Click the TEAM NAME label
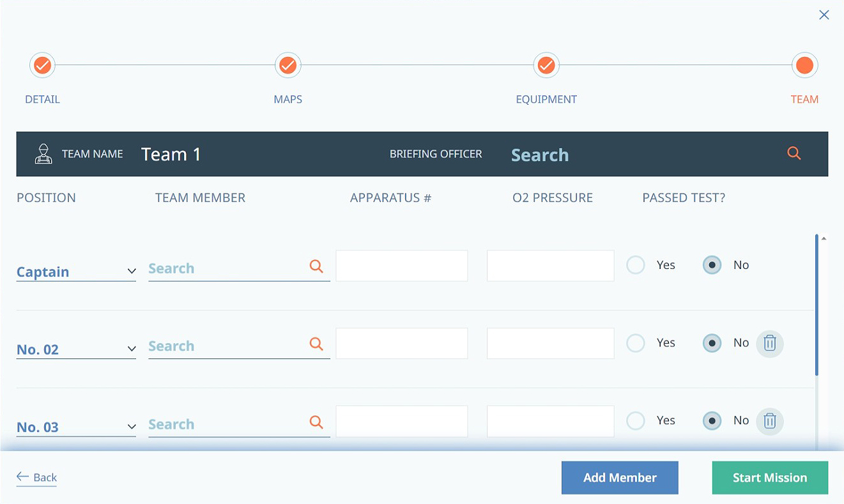Viewport: 844px width, 504px height. [x=93, y=154]
